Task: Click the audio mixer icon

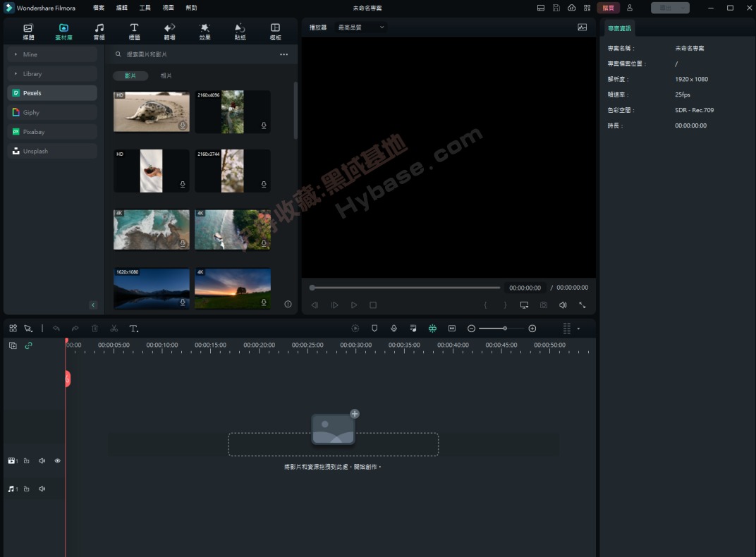Action: (413, 328)
